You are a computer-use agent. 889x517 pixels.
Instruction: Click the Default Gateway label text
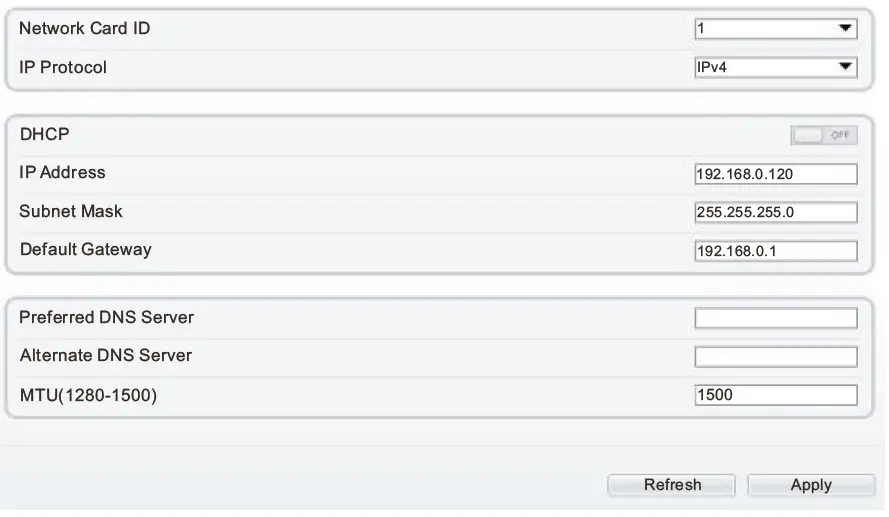86,249
